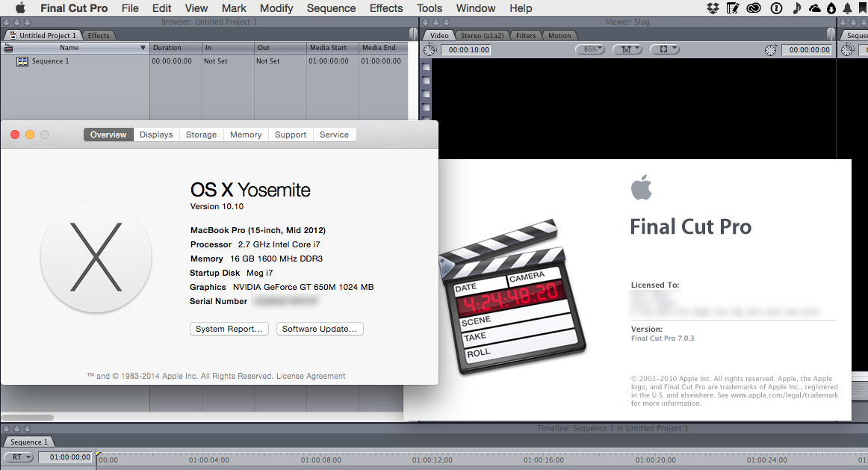Open the Modify menu
868x470 pixels.
coord(276,8)
